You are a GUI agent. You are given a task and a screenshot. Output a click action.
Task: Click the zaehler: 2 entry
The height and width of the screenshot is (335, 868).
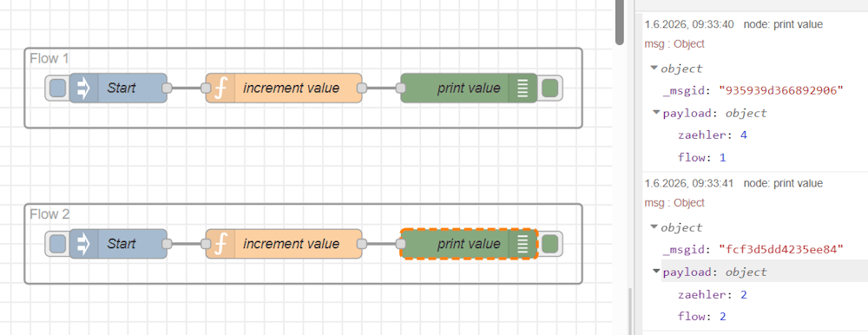713,294
